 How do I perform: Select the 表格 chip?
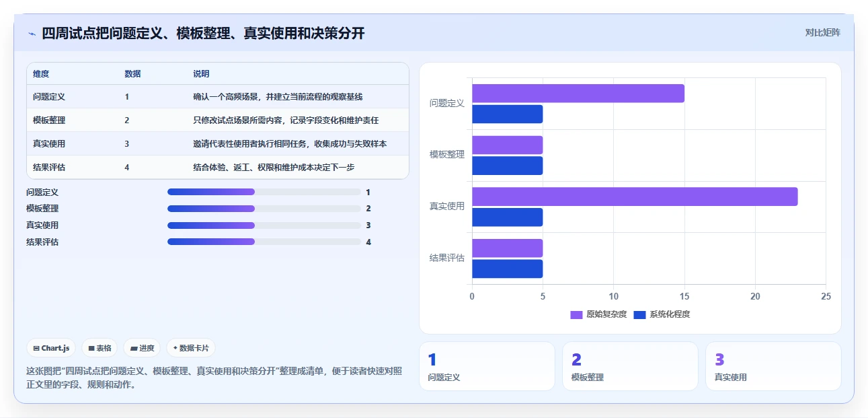tap(100, 348)
